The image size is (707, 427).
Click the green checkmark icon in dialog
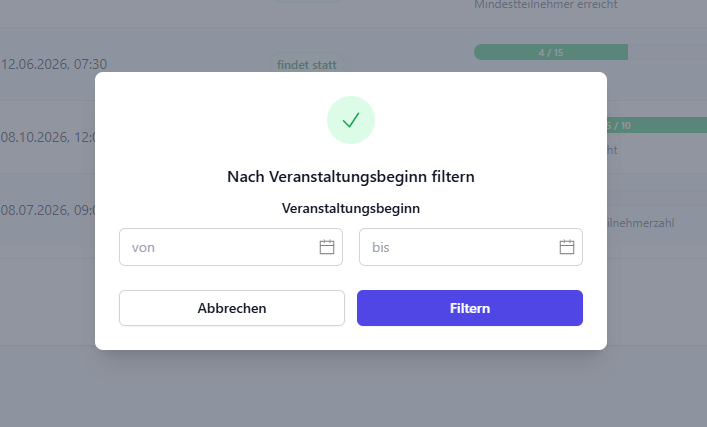point(350,120)
